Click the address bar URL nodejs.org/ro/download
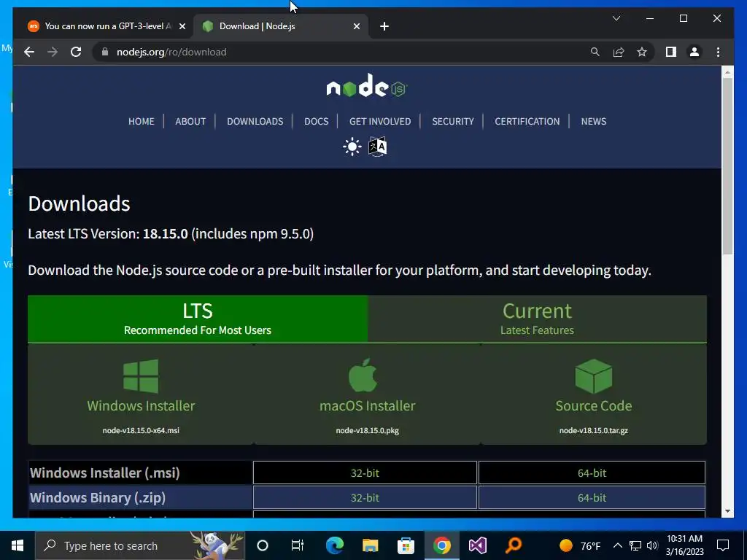The width and height of the screenshot is (747, 560). pyautogui.click(x=171, y=52)
